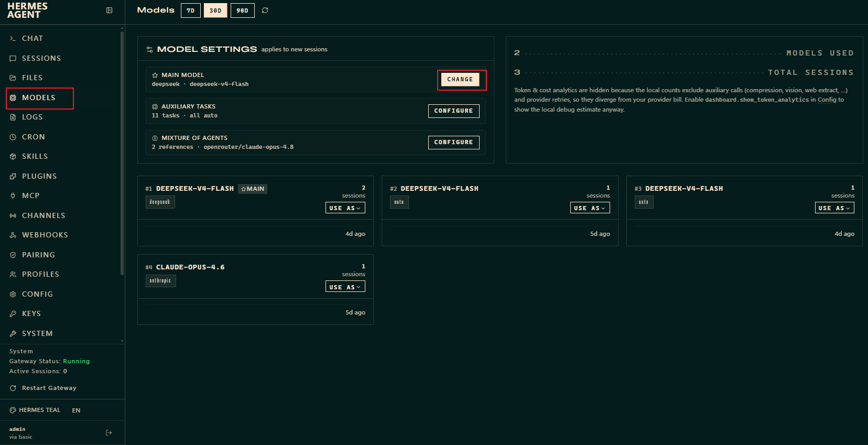Click the Webhooks icon in the sidebar

tap(13, 235)
